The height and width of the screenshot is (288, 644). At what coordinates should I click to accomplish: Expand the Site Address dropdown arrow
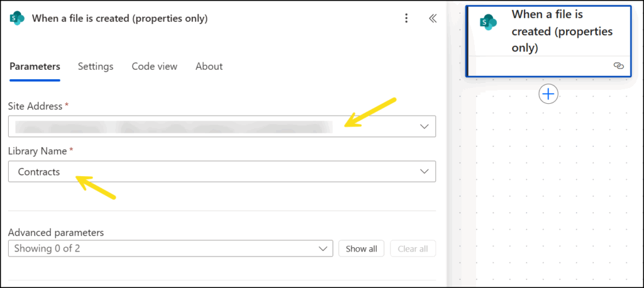(425, 126)
